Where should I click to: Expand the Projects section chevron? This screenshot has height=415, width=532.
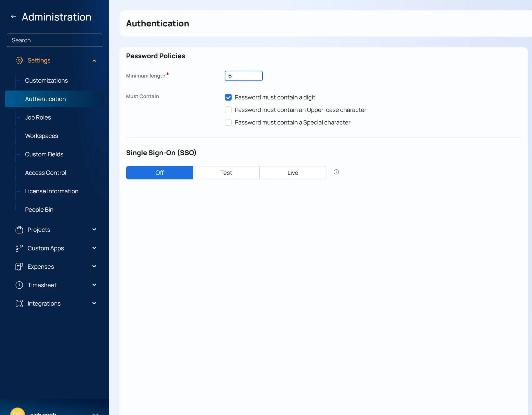(94, 229)
